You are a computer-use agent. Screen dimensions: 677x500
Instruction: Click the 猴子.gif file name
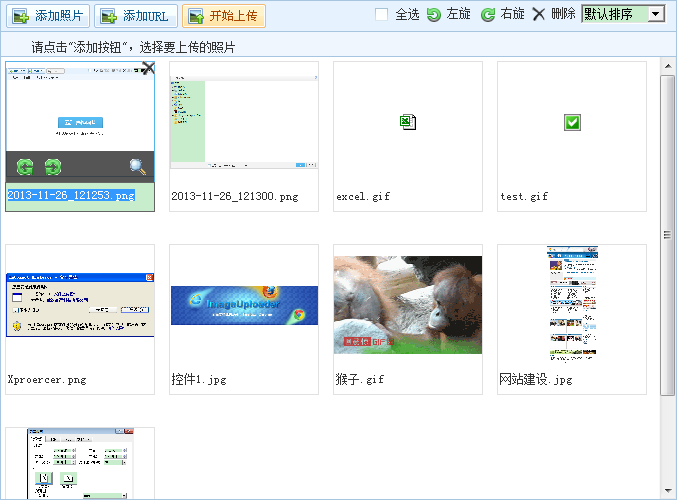360,380
